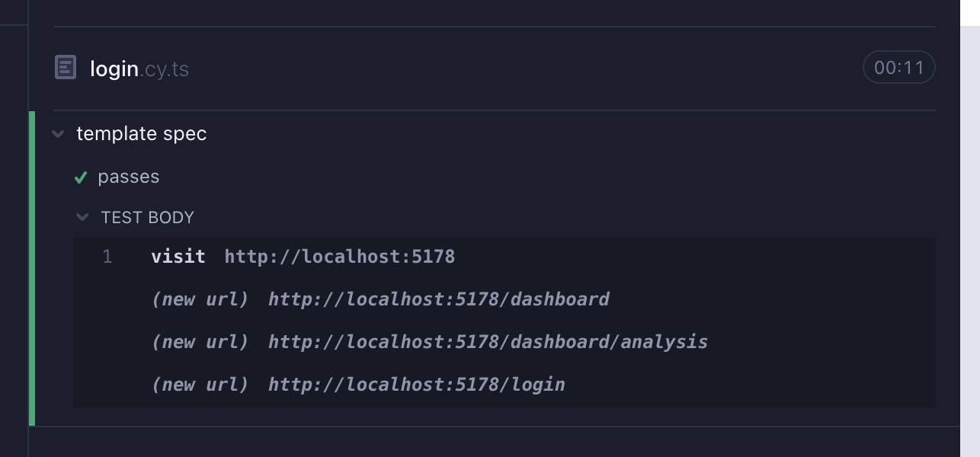Click the green checkmark next to passes
The width and height of the screenshot is (980, 457).
coord(79,176)
